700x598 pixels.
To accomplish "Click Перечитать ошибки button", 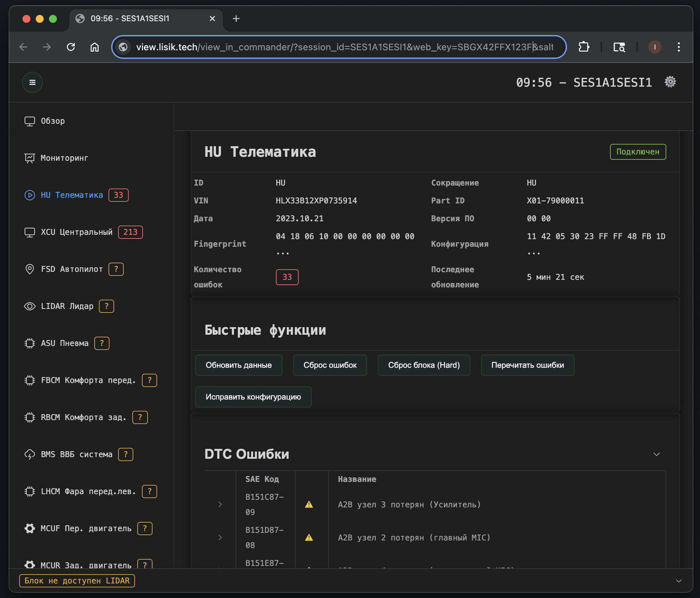I will [x=528, y=365].
